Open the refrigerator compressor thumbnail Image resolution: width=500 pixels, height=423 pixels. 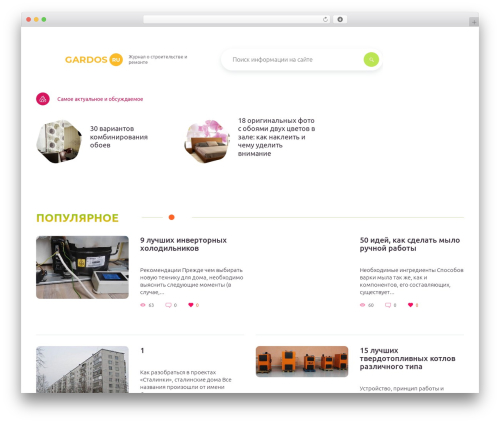[82, 267]
